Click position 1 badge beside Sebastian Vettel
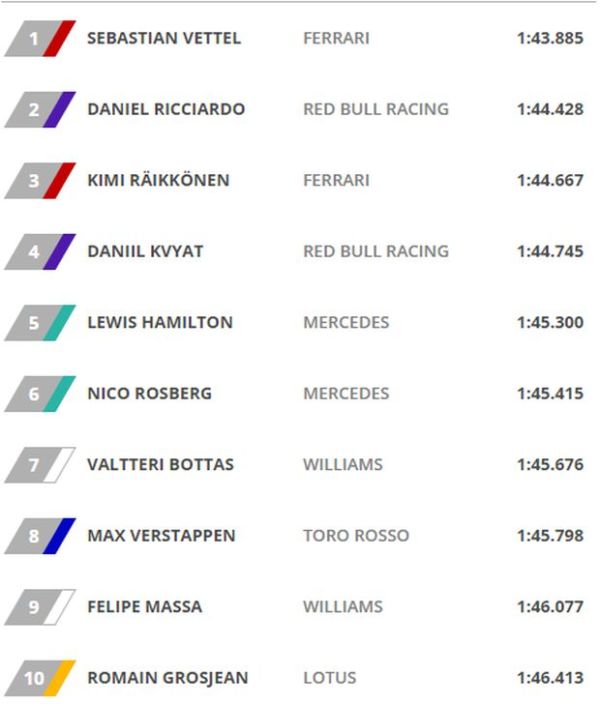The height and width of the screenshot is (704, 600). pyautogui.click(x=38, y=39)
